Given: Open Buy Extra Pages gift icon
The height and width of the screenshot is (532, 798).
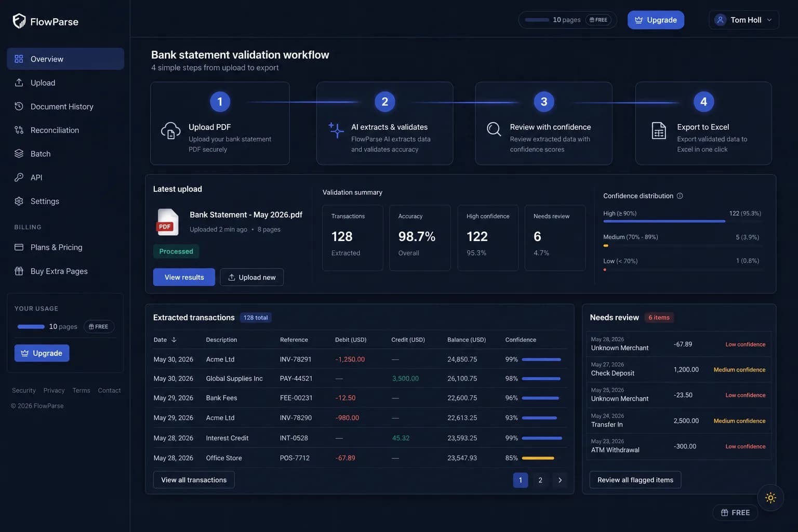Looking at the screenshot, I should tap(19, 271).
